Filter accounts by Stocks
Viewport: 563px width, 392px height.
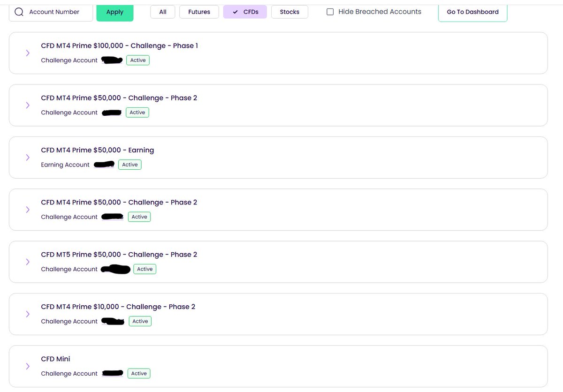coord(289,12)
